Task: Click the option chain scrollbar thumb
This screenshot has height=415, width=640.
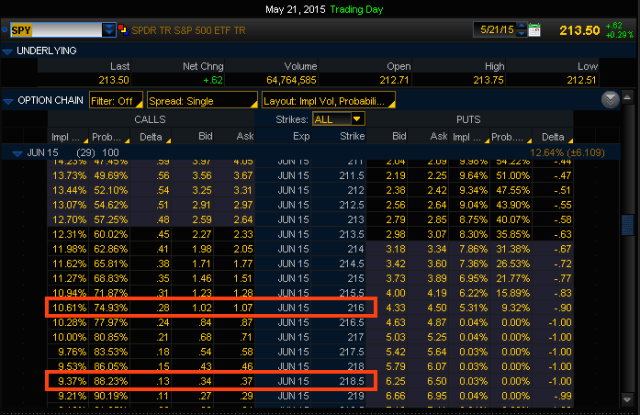Action: coord(627,225)
